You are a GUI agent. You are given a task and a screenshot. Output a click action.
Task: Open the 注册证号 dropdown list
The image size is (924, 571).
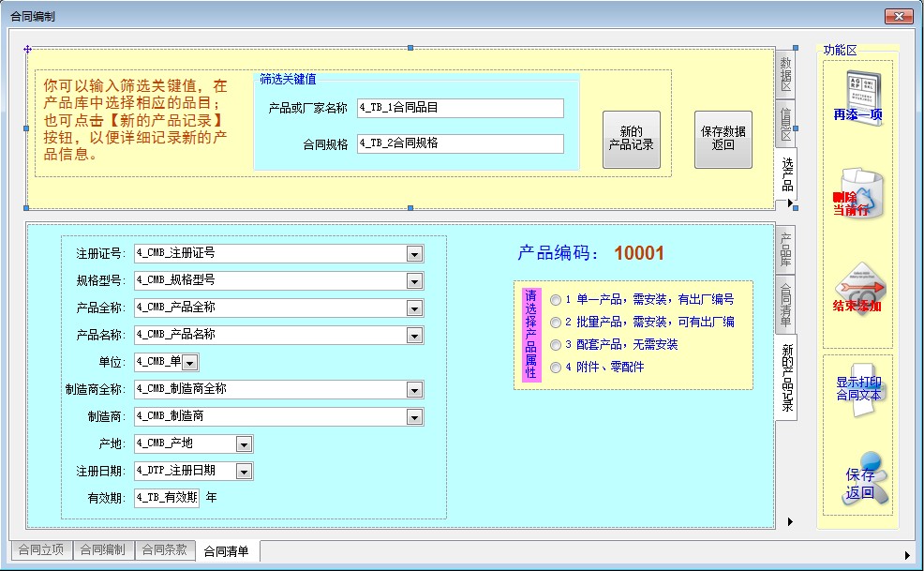[413, 252]
